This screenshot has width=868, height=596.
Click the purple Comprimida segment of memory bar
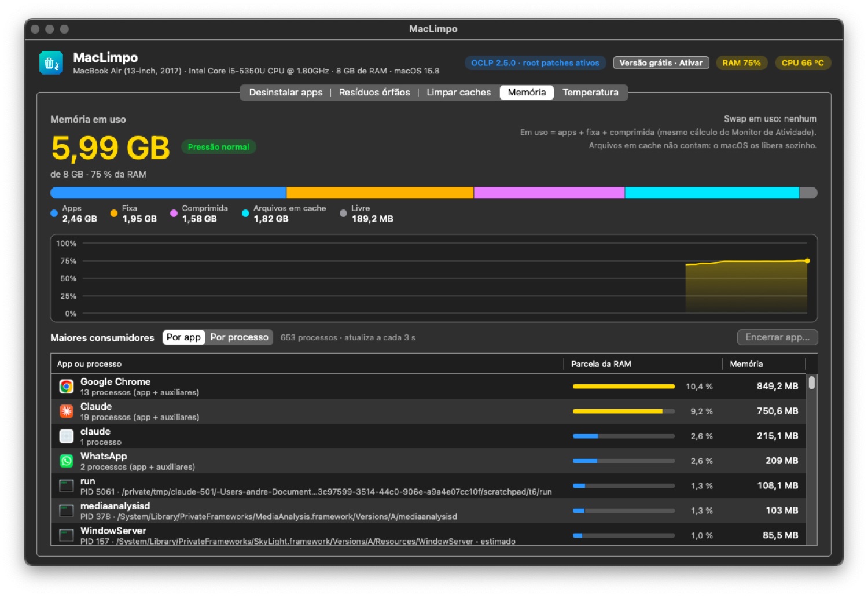pyautogui.click(x=549, y=193)
